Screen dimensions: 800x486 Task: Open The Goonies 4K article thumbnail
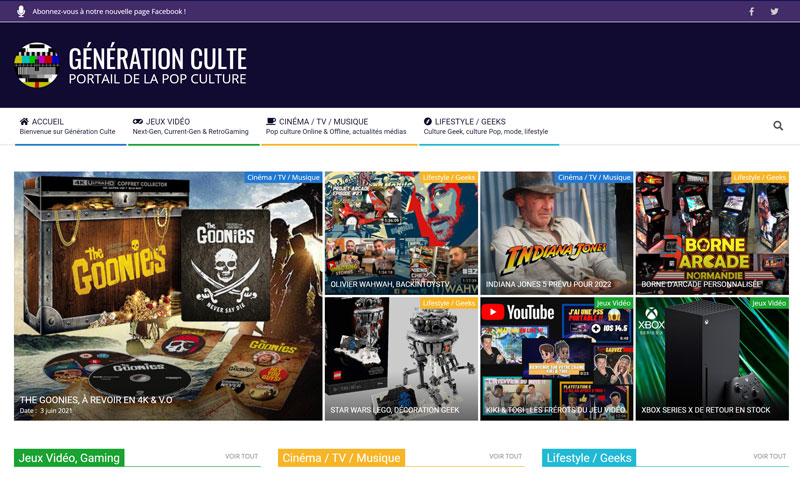(x=168, y=295)
